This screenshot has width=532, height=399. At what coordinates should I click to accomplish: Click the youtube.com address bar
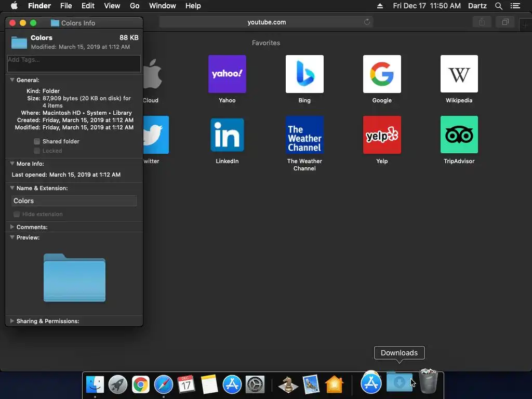pos(267,22)
